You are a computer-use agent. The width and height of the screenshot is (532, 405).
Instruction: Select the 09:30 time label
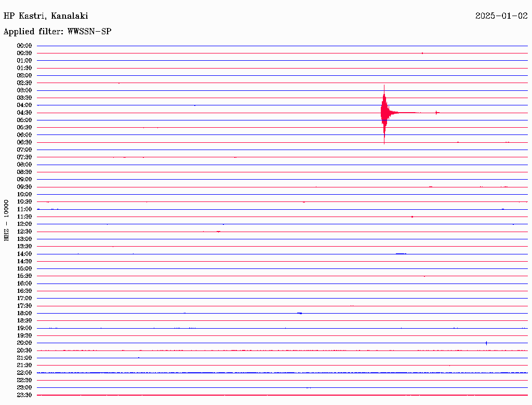click(x=24, y=187)
